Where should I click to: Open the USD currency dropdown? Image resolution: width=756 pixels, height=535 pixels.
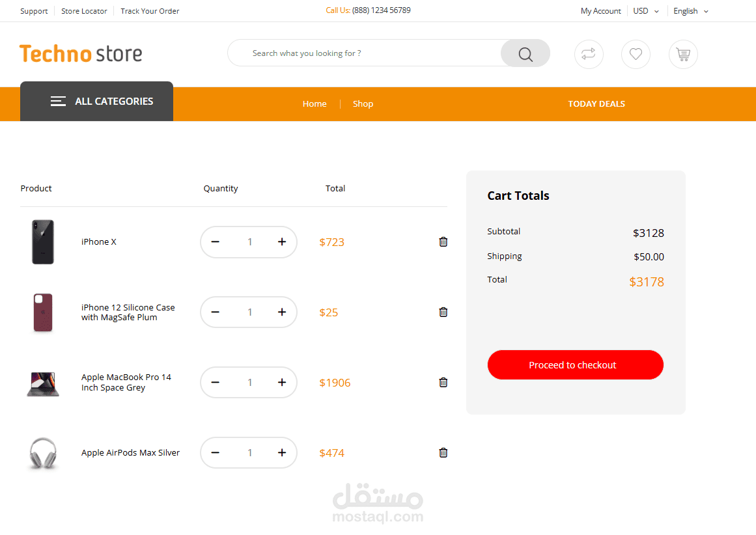[x=645, y=11]
